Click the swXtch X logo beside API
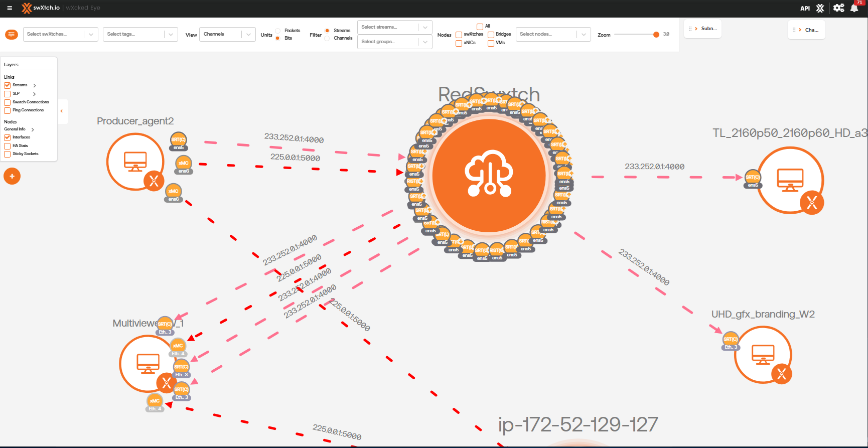Viewport: 868px width, 448px height. 820,8
